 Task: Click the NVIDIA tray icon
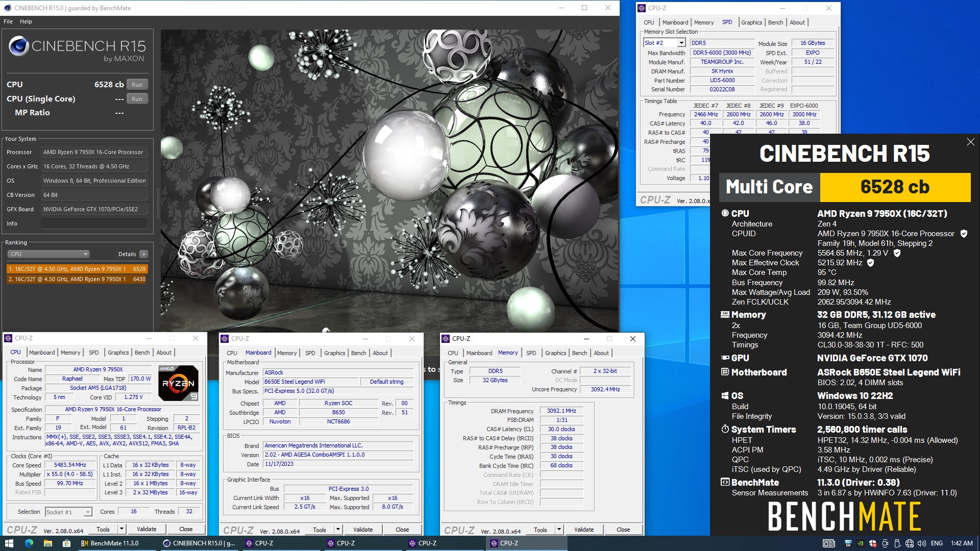click(x=861, y=543)
